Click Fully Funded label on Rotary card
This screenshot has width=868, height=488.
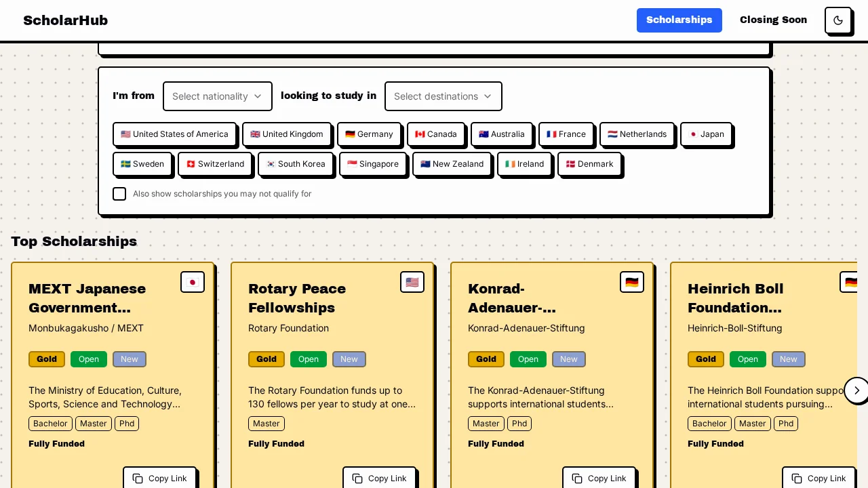tap(276, 444)
